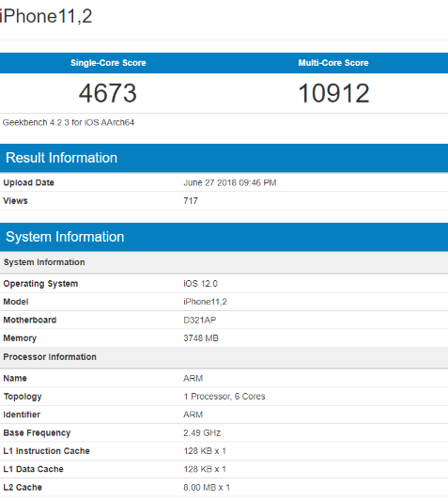
Task: Click the Base Frequency label
Action: [x=37, y=433]
